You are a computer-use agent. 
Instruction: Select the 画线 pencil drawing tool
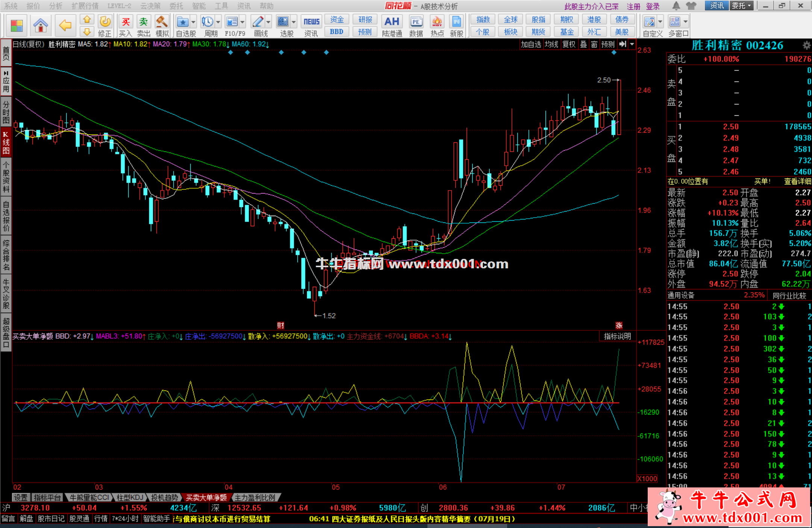[258, 22]
